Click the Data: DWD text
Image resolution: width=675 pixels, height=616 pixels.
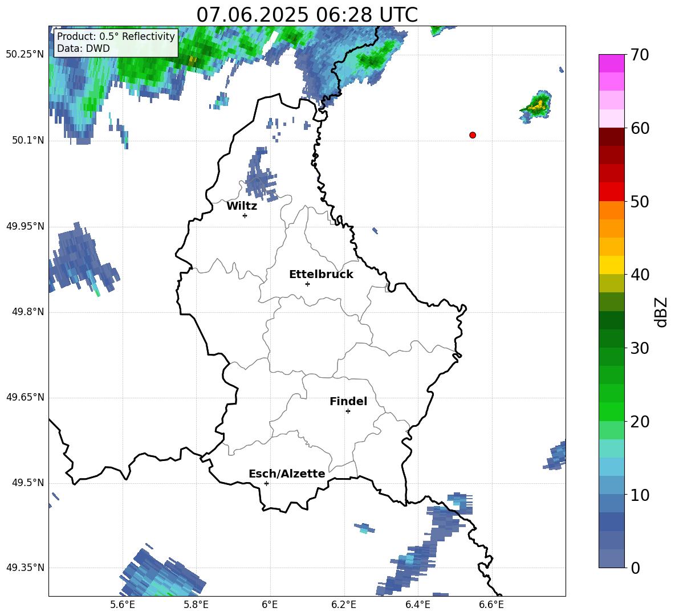click(x=83, y=48)
